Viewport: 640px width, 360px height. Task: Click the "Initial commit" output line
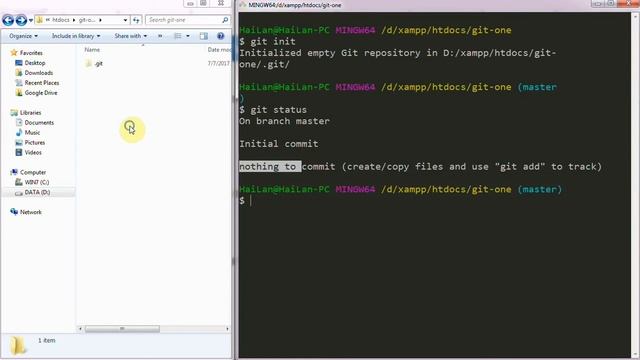[279, 144]
